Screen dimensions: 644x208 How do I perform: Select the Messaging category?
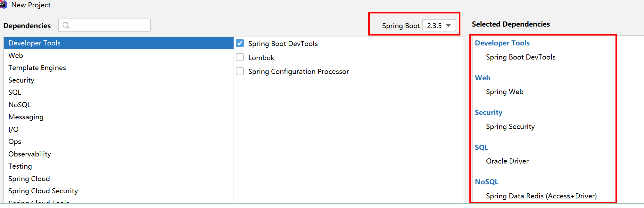click(x=26, y=117)
